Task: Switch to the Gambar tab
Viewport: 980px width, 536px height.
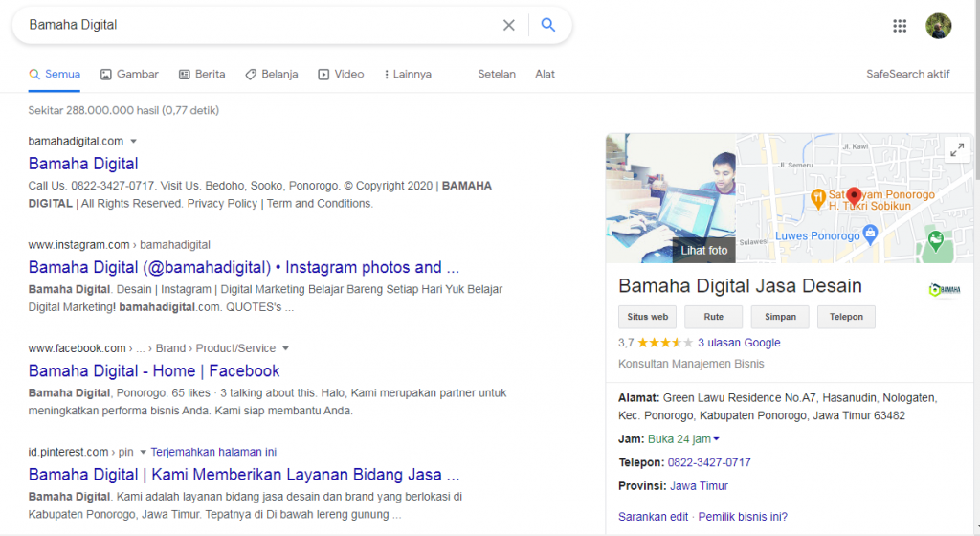Action: pos(129,75)
